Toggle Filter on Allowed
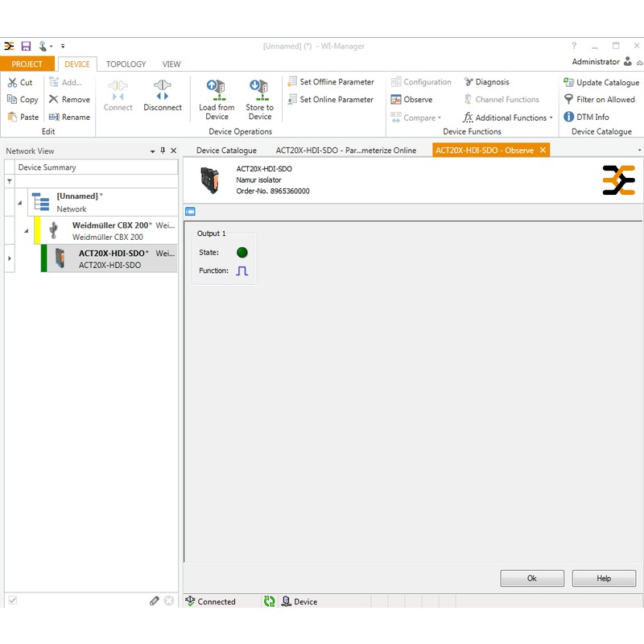Image resolution: width=644 pixels, height=644 pixels. [600, 99]
